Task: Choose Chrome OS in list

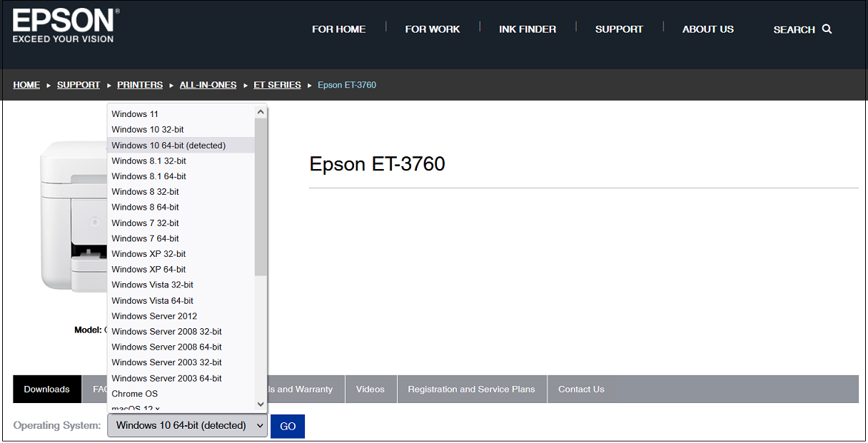Action: (x=181, y=394)
